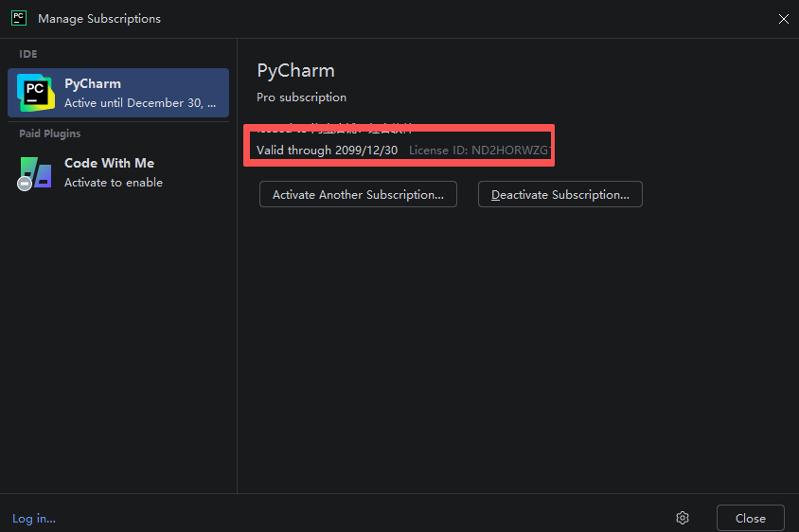This screenshot has height=532, width=799.
Task: Click the 'Activate to enable' text
Action: point(114,183)
